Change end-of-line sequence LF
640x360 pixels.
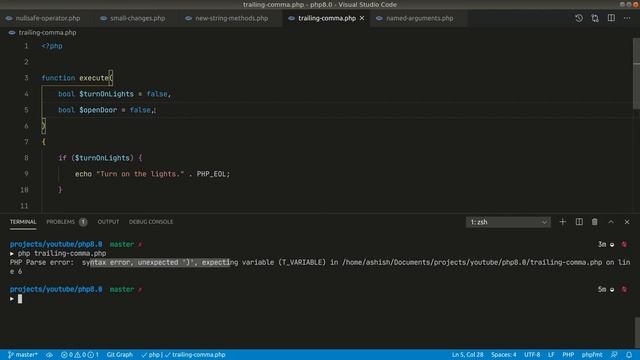tap(551, 355)
